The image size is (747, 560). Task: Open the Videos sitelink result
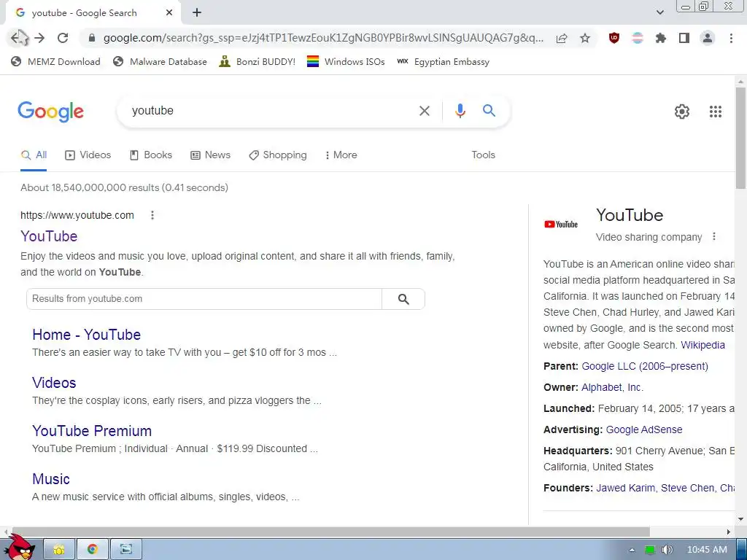[x=54, y=383]
